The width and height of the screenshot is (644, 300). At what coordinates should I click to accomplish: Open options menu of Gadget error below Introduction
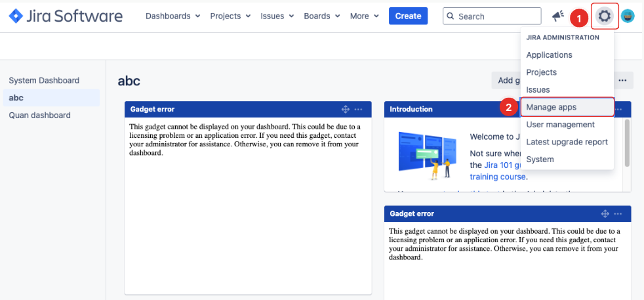[618, 213]
